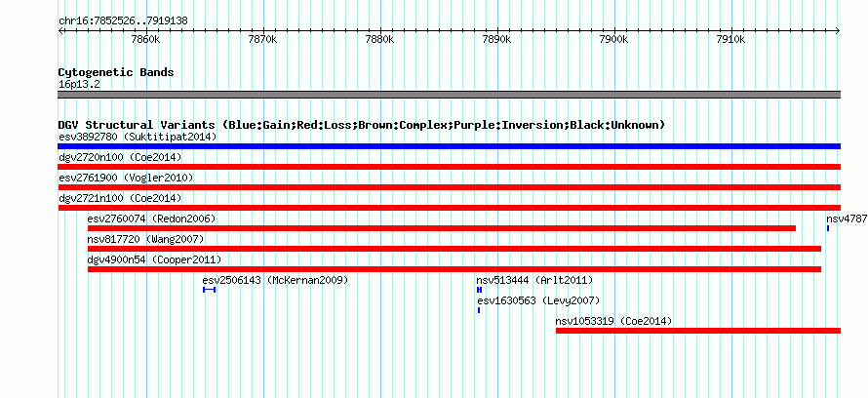This screenshot has width=868, height=398.
Task: Click the blue esv3892780 gain bar
Action: coord(449,146)
